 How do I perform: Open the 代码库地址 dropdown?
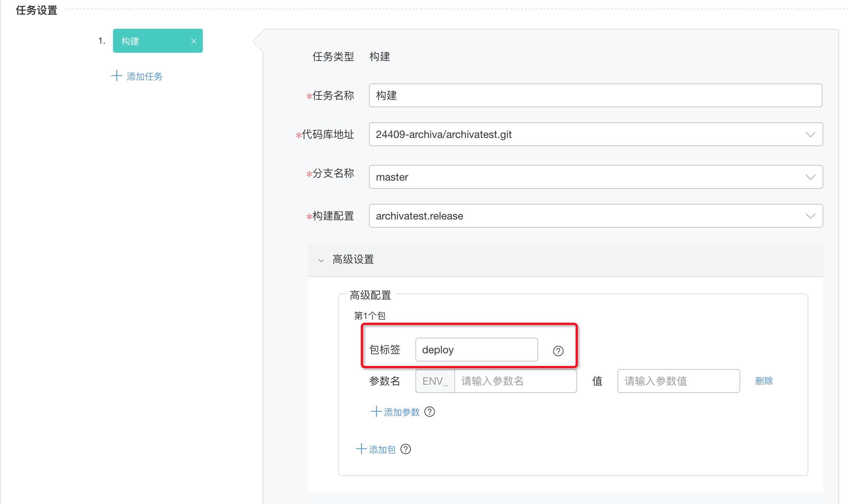tap(596, 134)
